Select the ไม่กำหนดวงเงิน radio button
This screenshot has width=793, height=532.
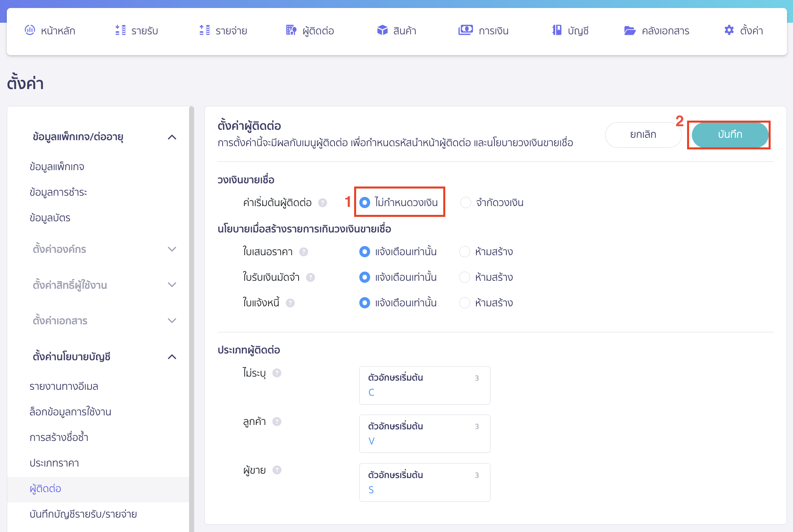[x=365, y=202]
